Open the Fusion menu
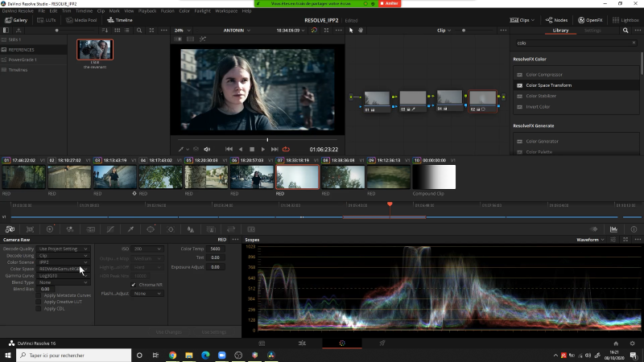The height and width of the screenshot is (362, 644). pos(167,11)
